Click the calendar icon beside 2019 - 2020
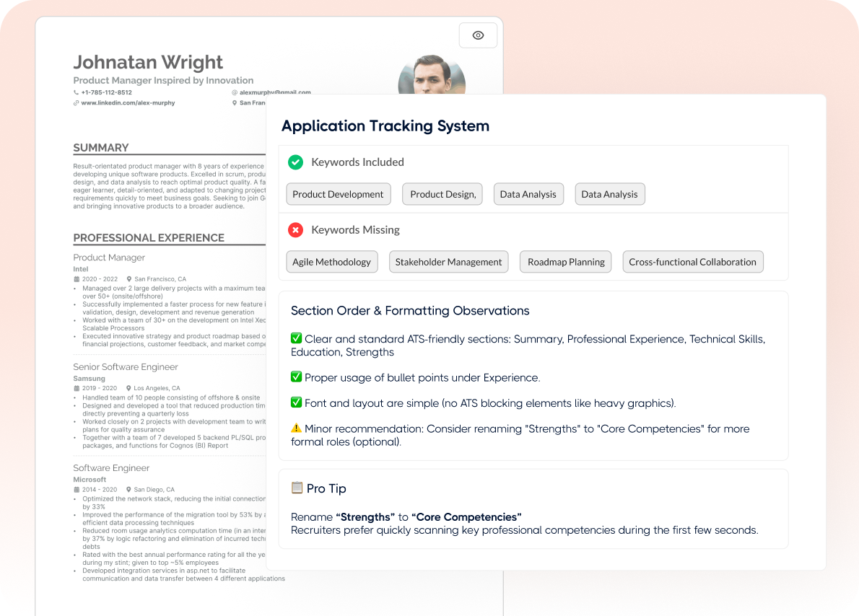Screen dimensions: 859x616 point(77,388)
